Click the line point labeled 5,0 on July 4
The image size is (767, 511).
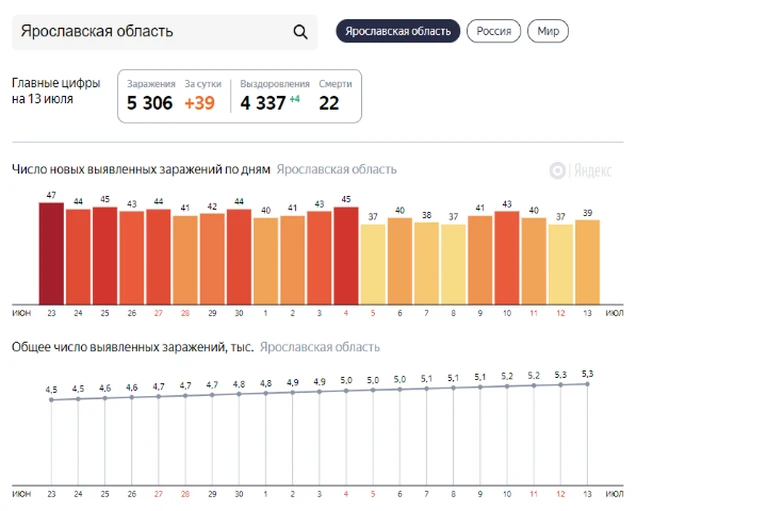346,390
